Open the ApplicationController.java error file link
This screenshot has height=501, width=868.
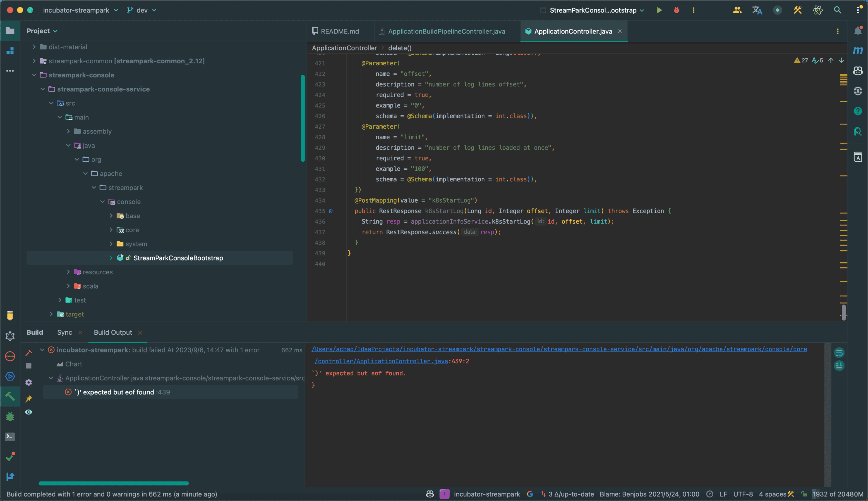coord(381,361)
